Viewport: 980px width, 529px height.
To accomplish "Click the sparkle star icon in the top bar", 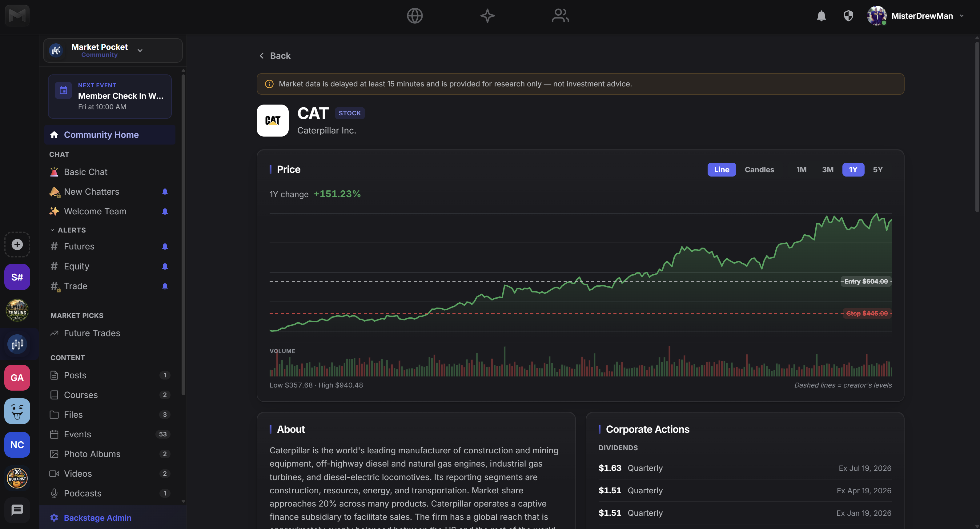I will 487,16.
